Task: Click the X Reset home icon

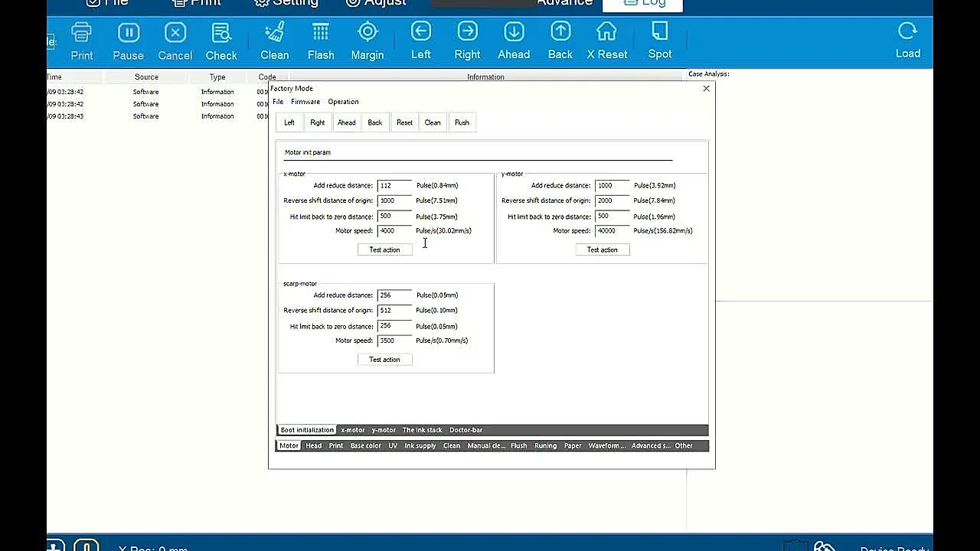Action: click(x=606, y=31)
